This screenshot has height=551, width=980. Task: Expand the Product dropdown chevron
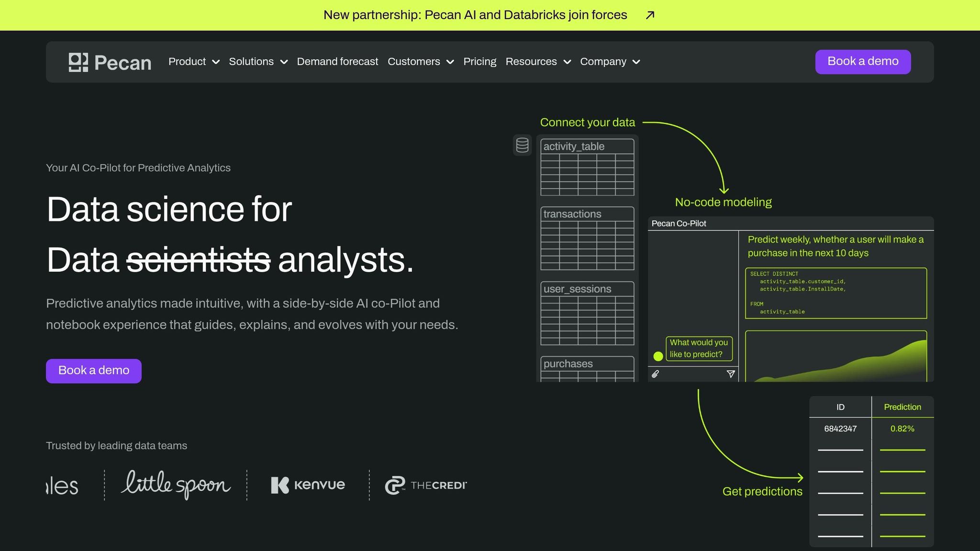tap(216, 62)
